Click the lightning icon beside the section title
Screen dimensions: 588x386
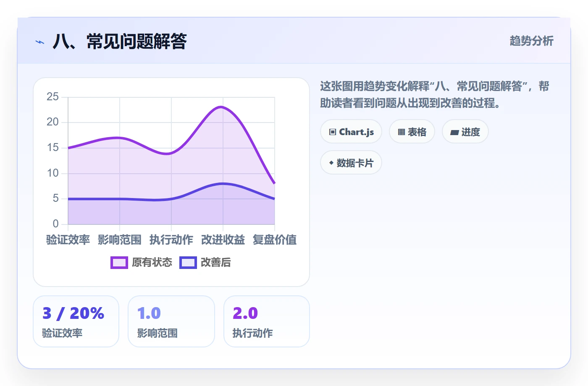pos(40,42)
